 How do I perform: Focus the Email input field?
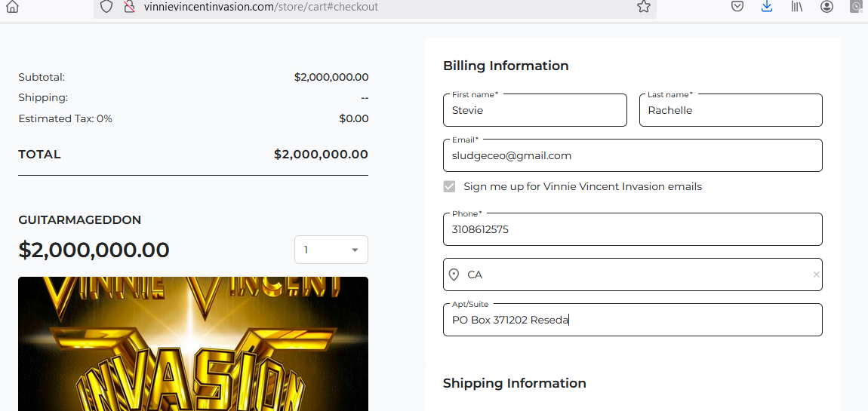pyautogui.click(x=632, y=156)
